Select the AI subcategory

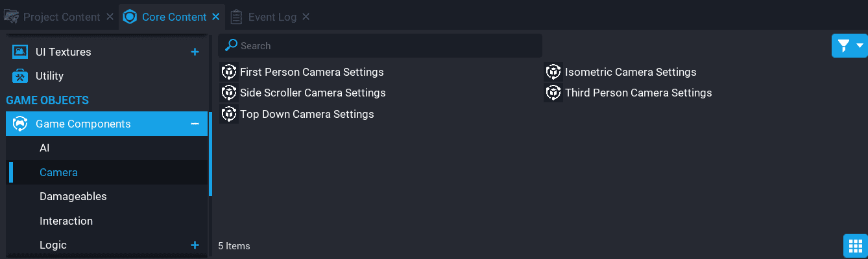point(45,148)
